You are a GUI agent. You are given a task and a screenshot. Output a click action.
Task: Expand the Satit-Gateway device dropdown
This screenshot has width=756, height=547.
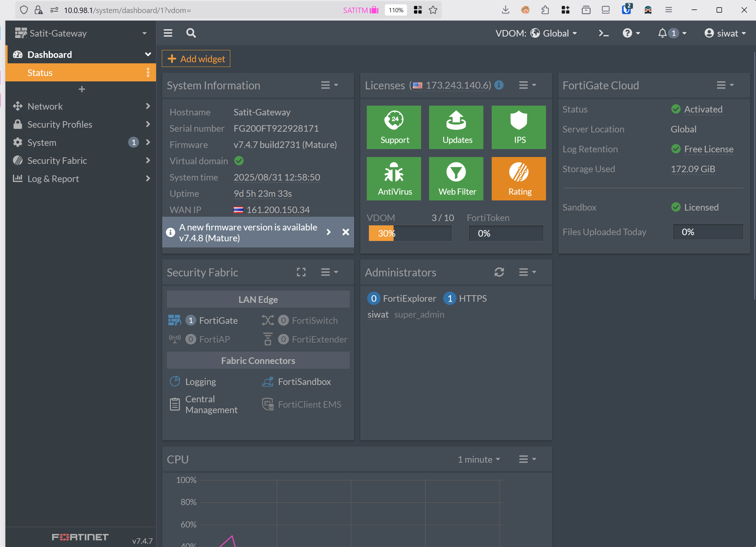point(144,33)
